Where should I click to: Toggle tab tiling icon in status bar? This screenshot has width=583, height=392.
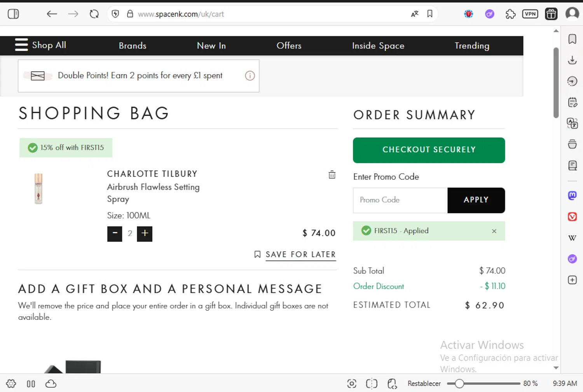tap(31, 384)
